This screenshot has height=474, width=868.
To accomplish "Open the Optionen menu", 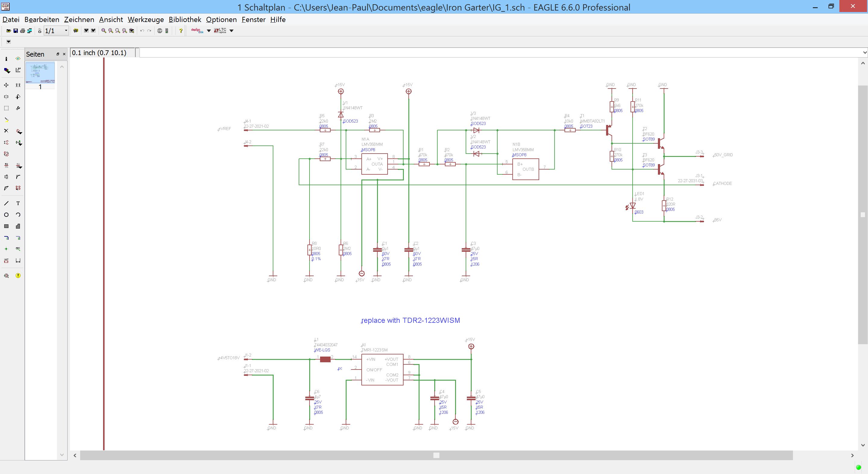I will (x=222, y=20).
